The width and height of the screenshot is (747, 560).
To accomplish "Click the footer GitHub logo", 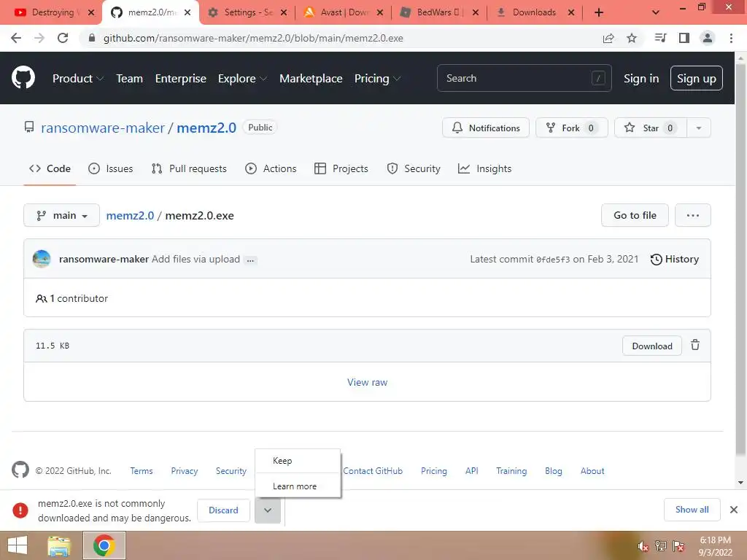I will (20, 470).
